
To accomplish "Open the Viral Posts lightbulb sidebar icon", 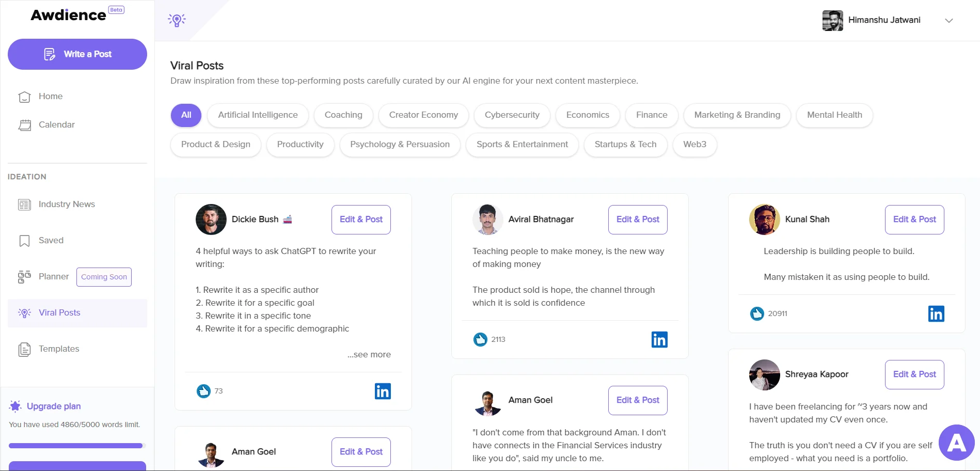I will pyautogui.click(x=24, y=312).
